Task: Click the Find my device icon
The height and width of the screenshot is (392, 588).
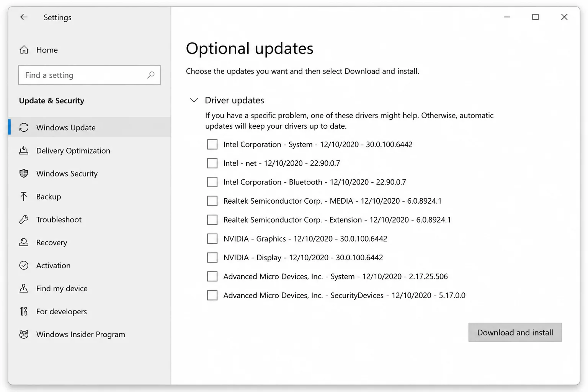Action: (24, 288)
